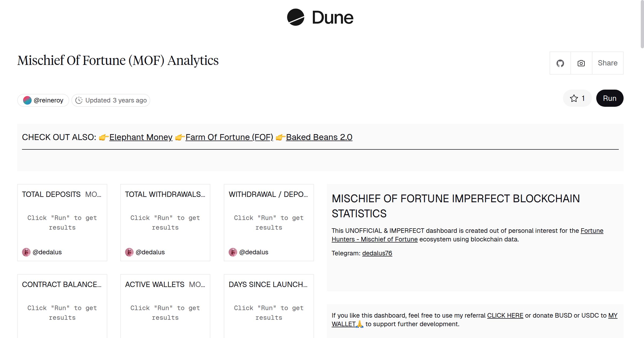Visit the Baked Beans 2.0 dashboard
This screenshot has height=338, width=644.
click(319, 137)
